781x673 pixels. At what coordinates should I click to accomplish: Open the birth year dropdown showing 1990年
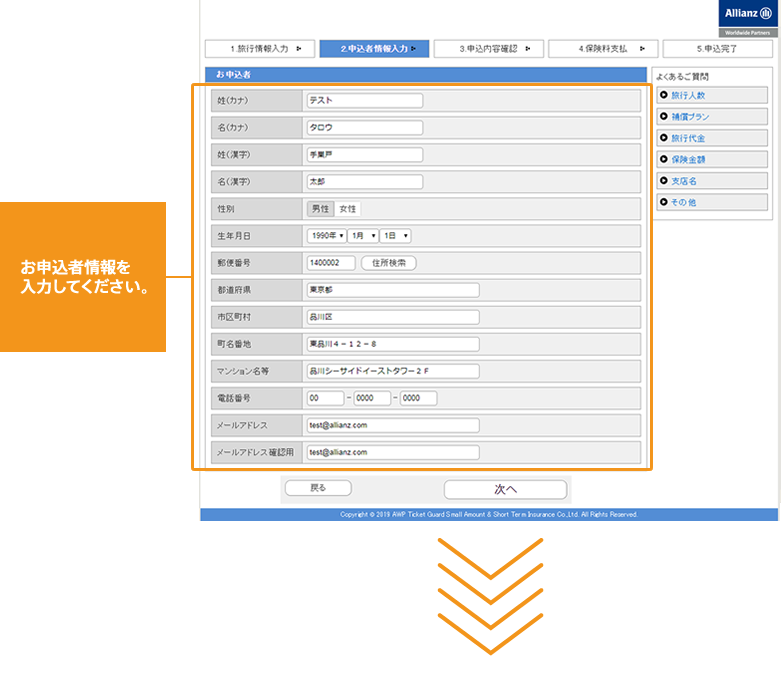click(x=327, y=236)
